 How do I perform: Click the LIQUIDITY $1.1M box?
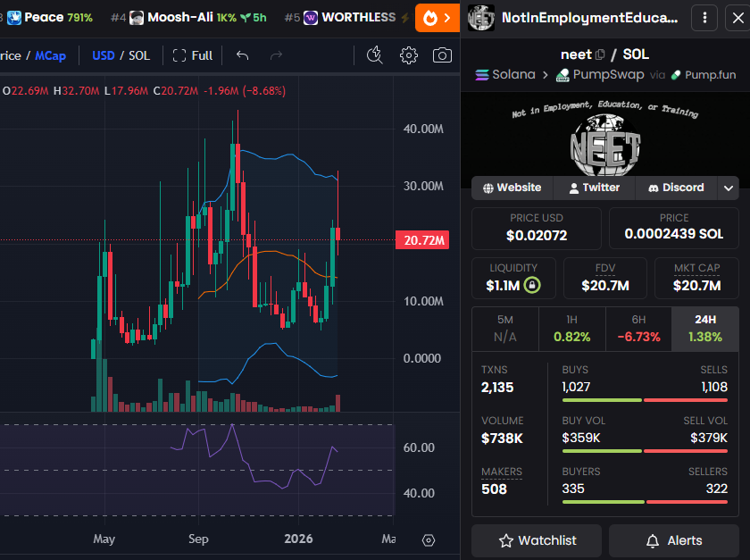pos(513,278)
